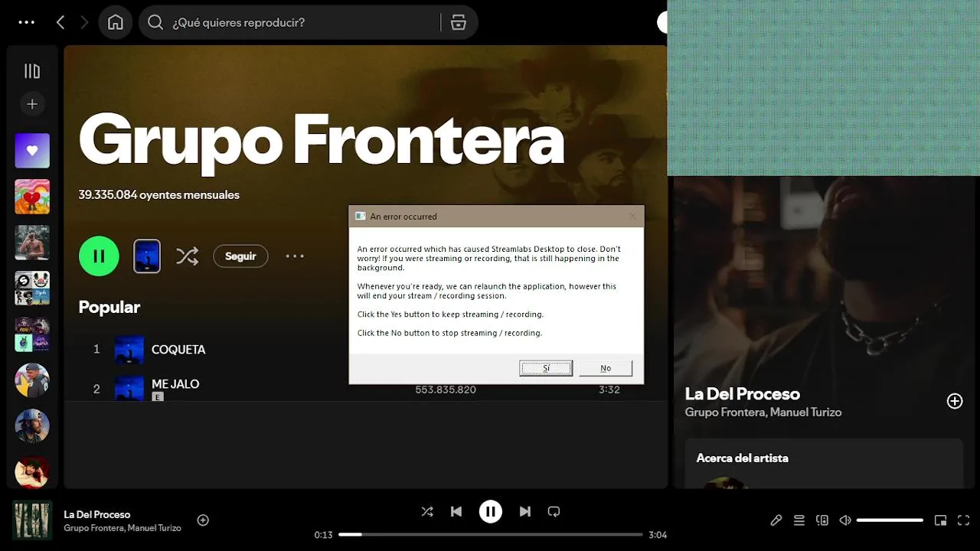Toggle shuffle for the artist page
Image resolution: width=980 pixels, height=551 pixels.
(x=188, y=256)
